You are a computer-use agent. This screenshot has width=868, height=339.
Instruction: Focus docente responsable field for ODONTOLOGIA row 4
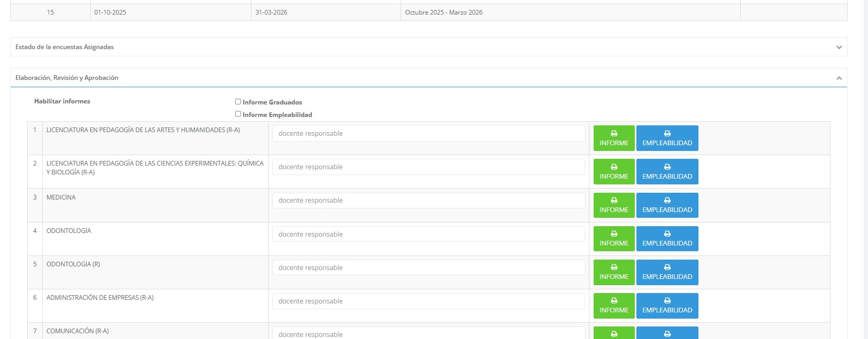(429, 234)
